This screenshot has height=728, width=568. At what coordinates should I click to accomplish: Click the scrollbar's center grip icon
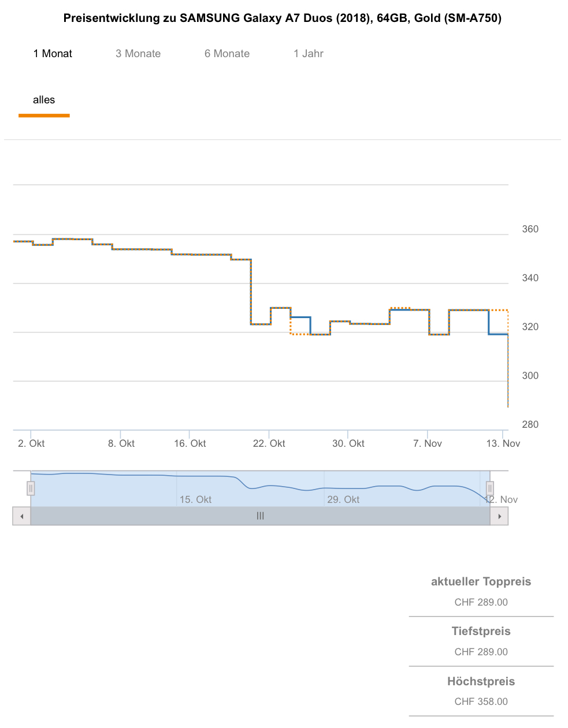261,516
